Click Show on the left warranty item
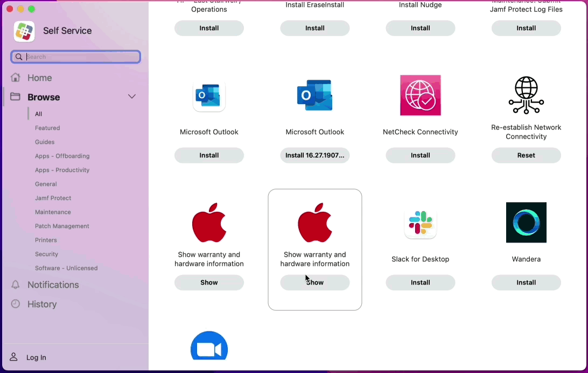Image resolution: width=588 pixels, height=373 pixels. click(209, 282)
